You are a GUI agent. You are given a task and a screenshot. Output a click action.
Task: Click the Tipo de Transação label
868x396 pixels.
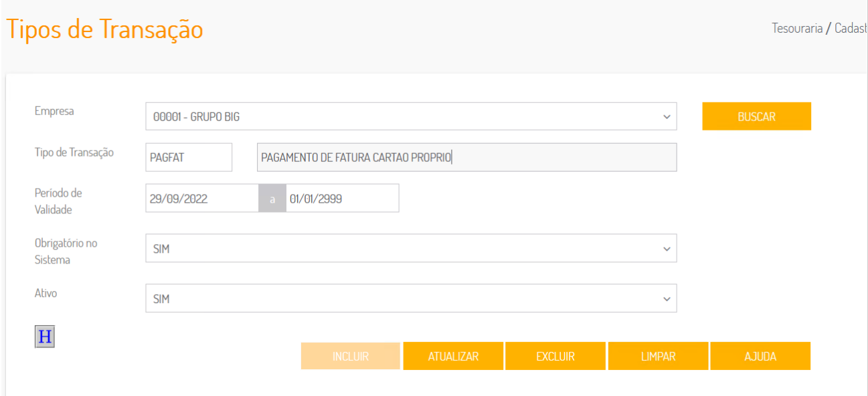coord(74,153)
